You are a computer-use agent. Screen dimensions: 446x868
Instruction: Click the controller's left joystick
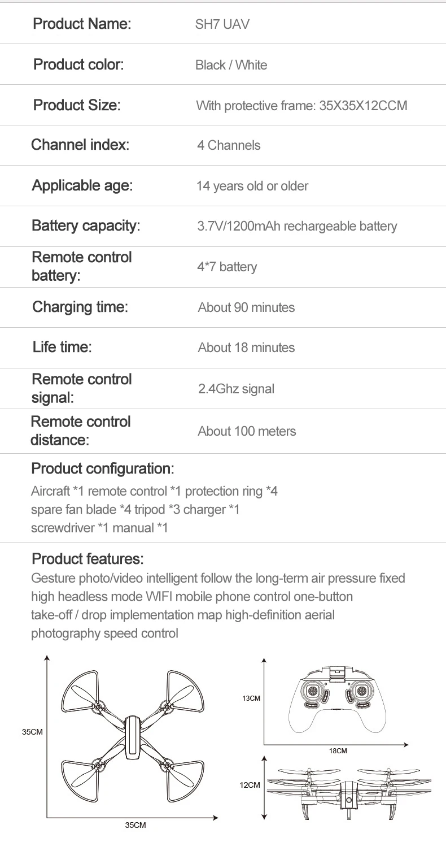313,692
